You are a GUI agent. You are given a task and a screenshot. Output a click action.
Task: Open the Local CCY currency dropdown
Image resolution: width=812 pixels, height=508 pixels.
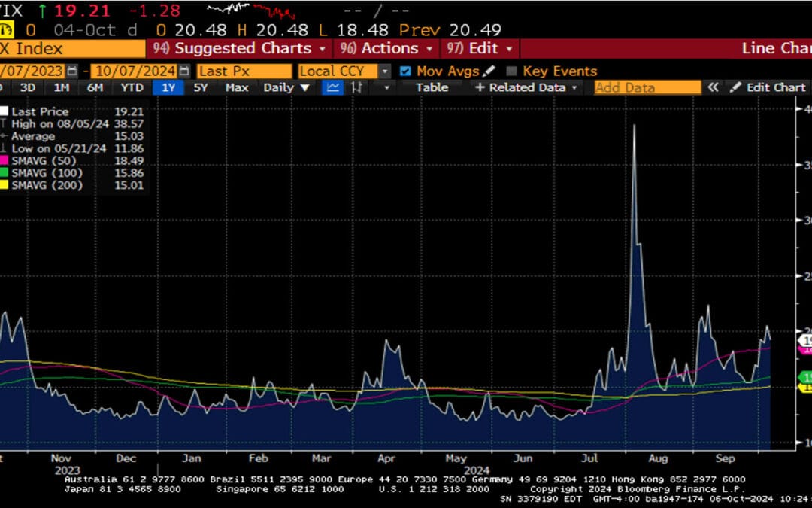tap(384, 71)
